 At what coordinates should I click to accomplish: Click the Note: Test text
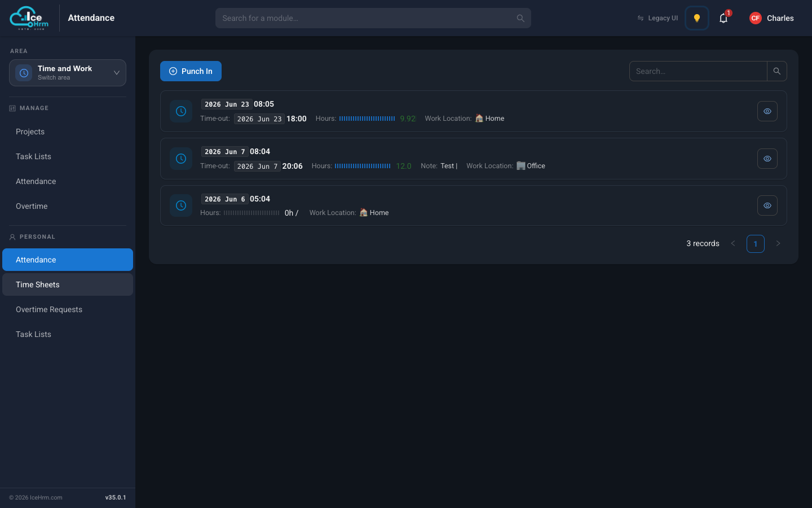(439, 166)
